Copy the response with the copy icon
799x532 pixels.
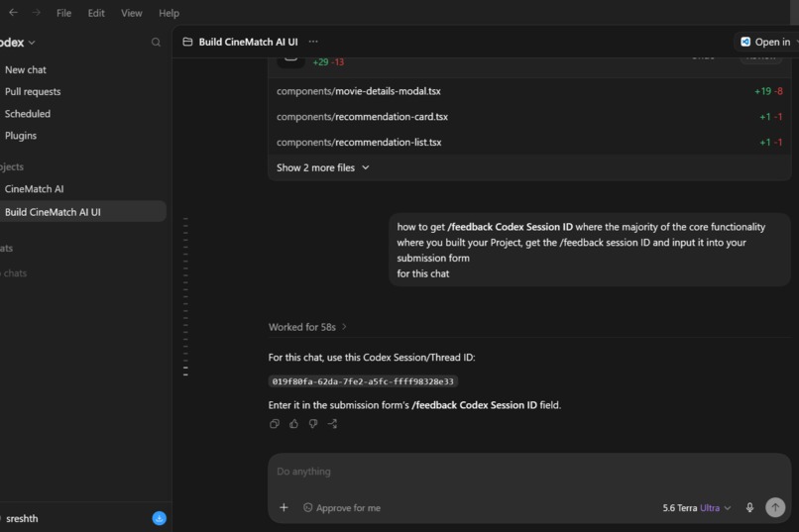coord(275,424)
